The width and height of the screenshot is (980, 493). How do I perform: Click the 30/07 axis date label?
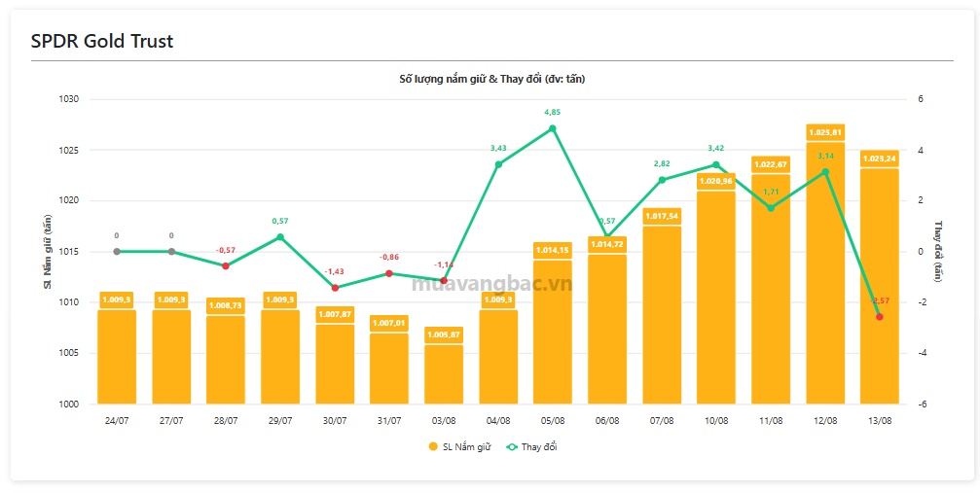(x=335, y=420)
